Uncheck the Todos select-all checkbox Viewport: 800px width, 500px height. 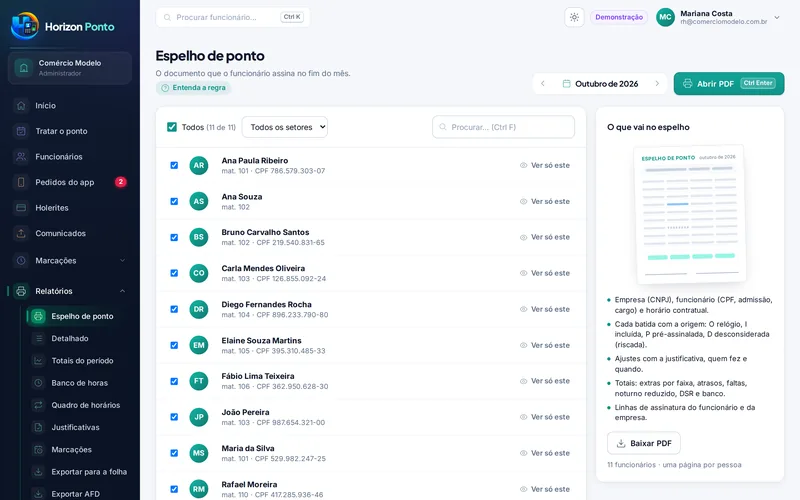[172, 127]
